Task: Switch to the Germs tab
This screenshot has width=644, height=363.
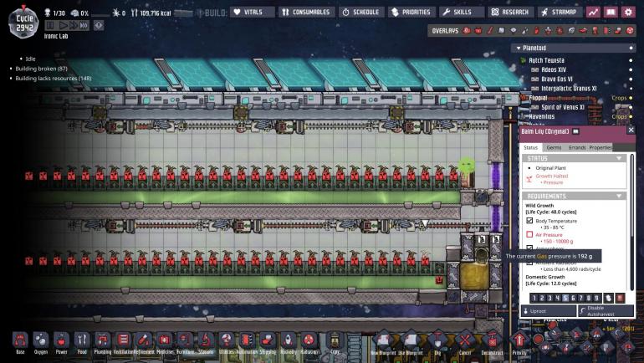Action: click(x=554, y=147)
